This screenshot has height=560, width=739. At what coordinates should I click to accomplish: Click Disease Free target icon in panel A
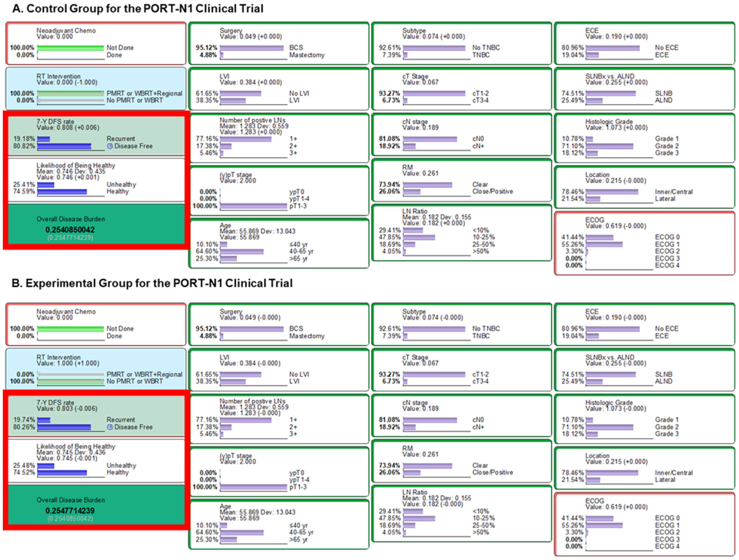coord(110,146)
